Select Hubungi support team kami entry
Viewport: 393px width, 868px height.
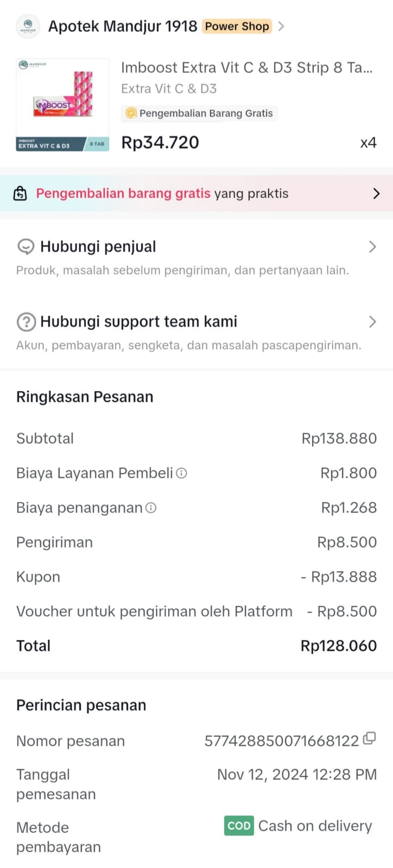(x=138, y=322)
